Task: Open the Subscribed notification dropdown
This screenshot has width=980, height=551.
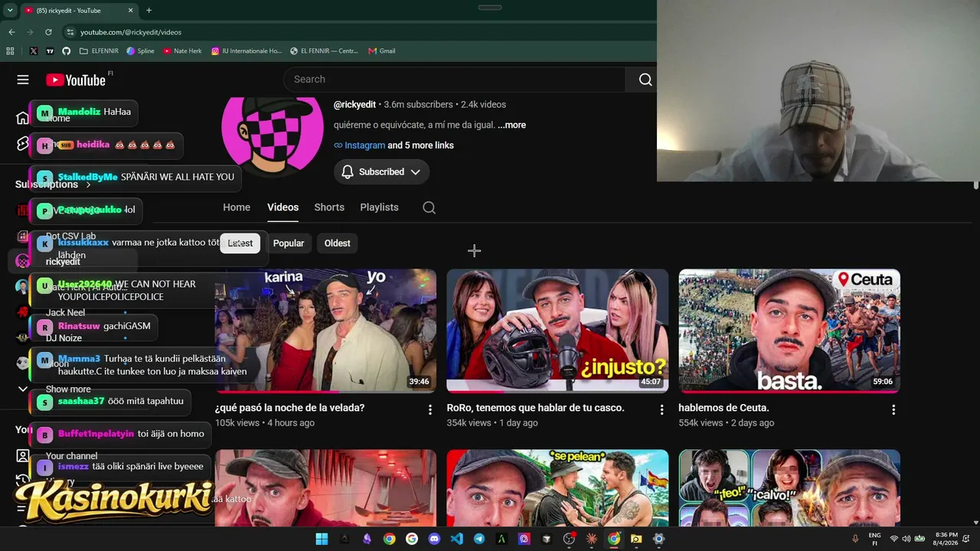Action: pyautogui.click(x=381, y=172)
